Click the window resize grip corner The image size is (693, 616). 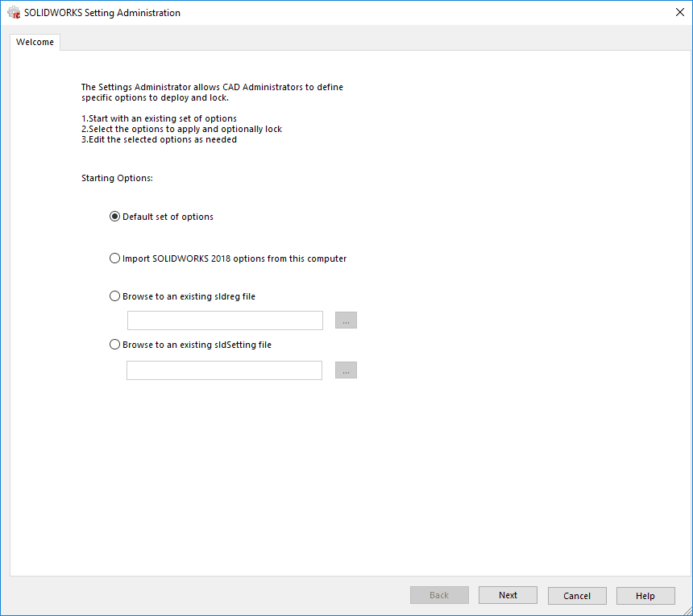[687, 610]
